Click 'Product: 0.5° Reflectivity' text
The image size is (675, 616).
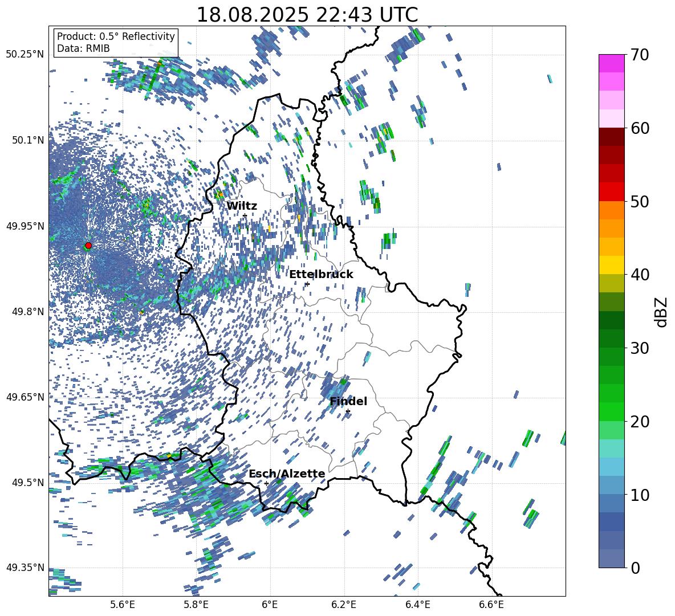[116, 36]
